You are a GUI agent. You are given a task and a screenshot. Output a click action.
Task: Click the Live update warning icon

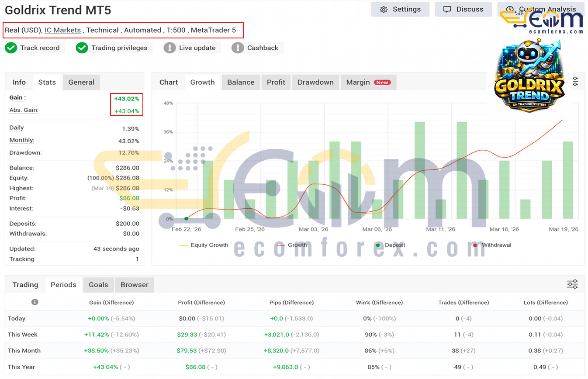point(169,48)
